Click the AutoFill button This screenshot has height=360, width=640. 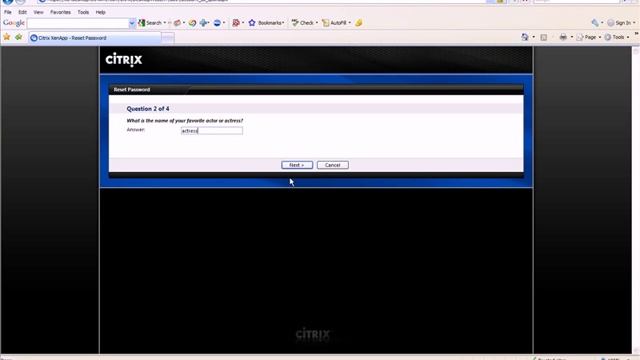tap(334, 23)
